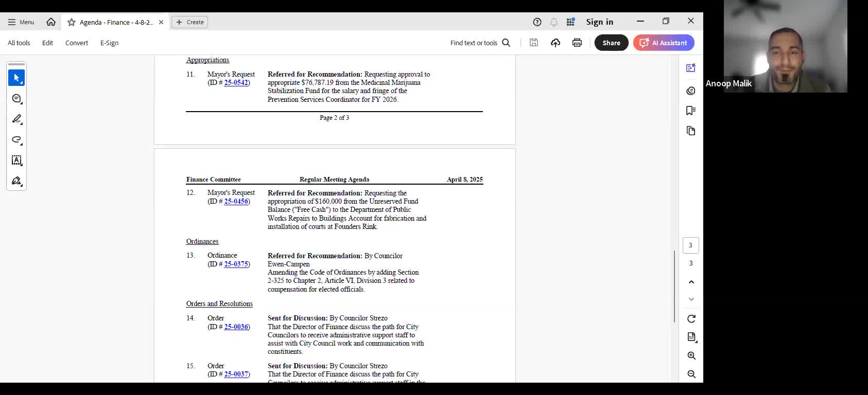The width and height of the screenshot is (868, 395).
Task: Open the Fill & Sign tool
Action: [x=16, y=181]
